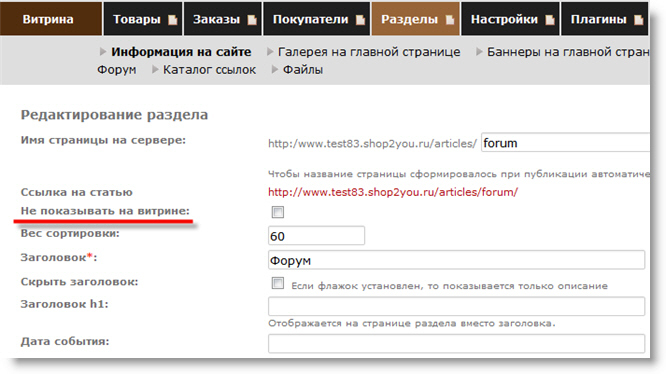Toggle Не показывать на витрине checkbox
Image resolution: width=666 pixels, height=374 pixels.
[278, 212]
